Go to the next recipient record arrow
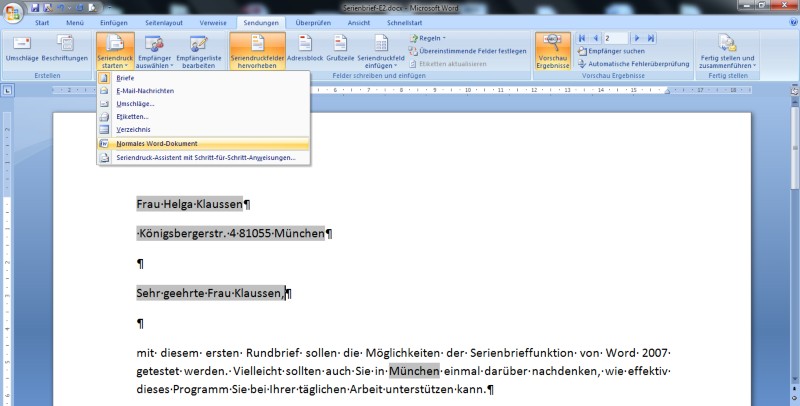 point(638,38)
